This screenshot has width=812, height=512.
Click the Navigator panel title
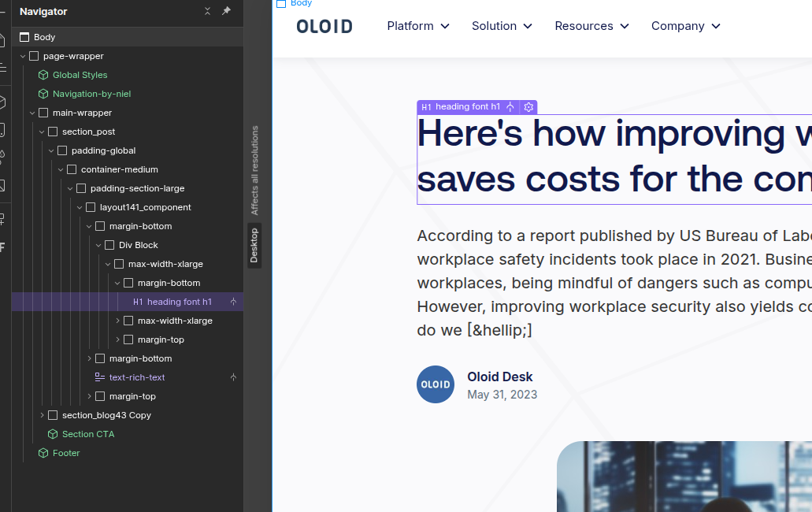click(x=43, y=11)
